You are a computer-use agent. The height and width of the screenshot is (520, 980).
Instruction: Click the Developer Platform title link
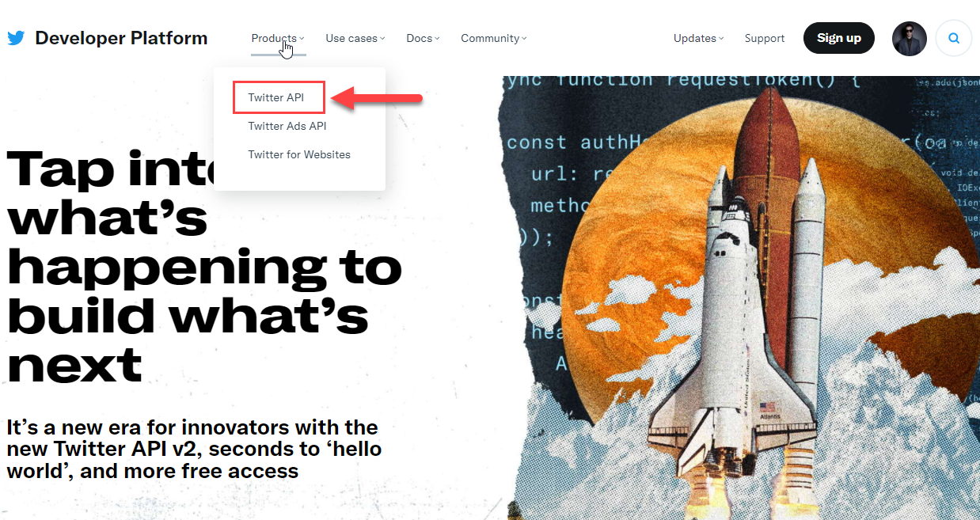click(x=121, y=38)
